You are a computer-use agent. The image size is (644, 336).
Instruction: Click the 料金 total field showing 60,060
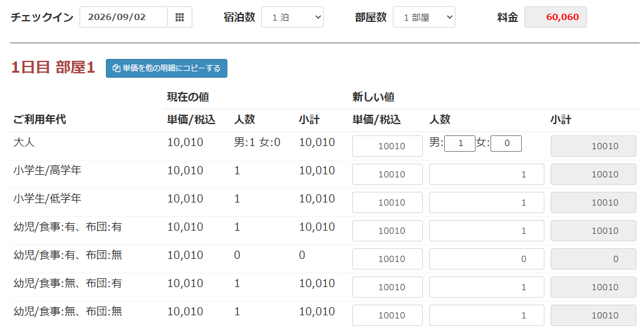[x=555, y=18]
